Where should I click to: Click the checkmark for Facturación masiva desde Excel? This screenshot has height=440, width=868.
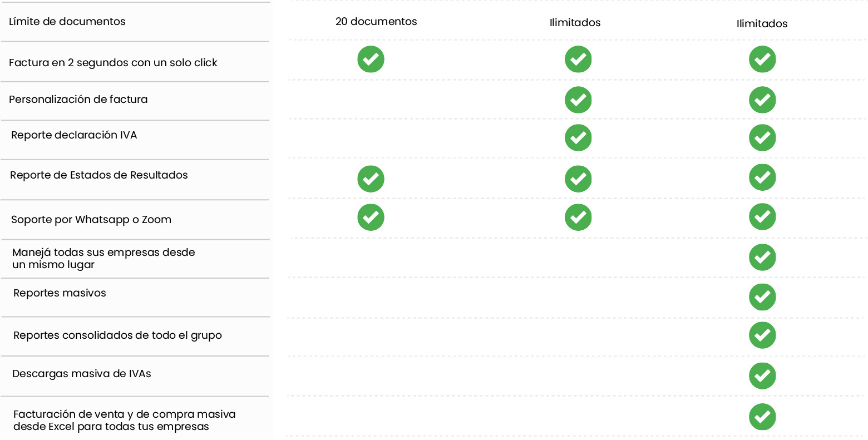pos(762,417)
